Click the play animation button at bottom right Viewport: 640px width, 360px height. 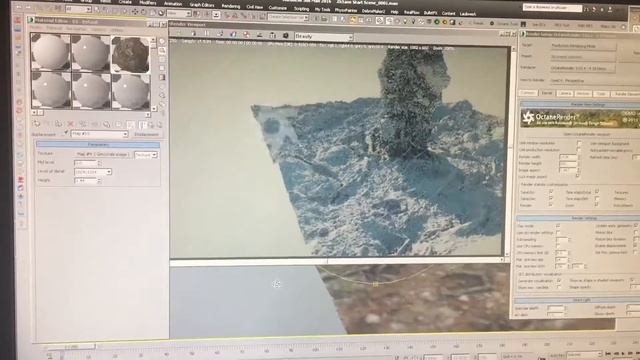[x=623, y=353]
